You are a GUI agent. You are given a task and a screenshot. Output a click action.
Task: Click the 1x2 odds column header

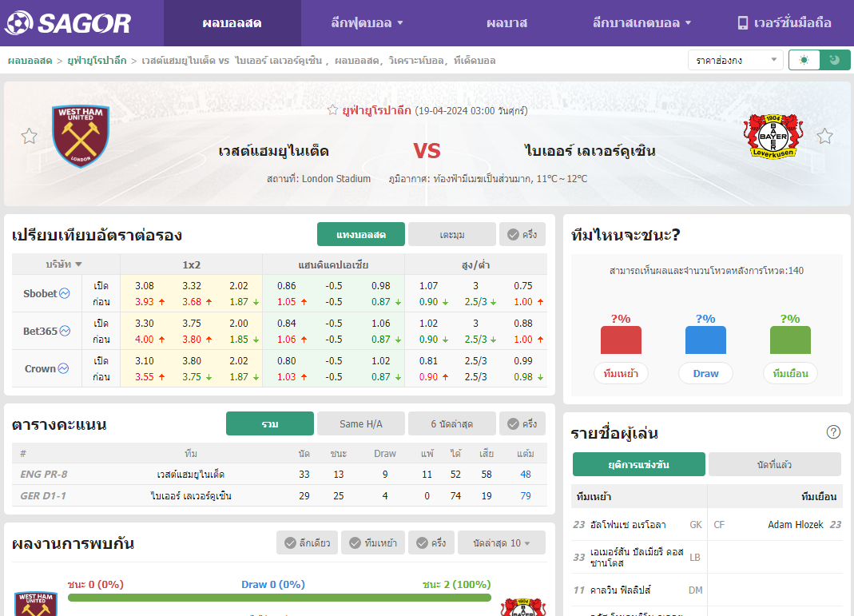tap(191, 264)
